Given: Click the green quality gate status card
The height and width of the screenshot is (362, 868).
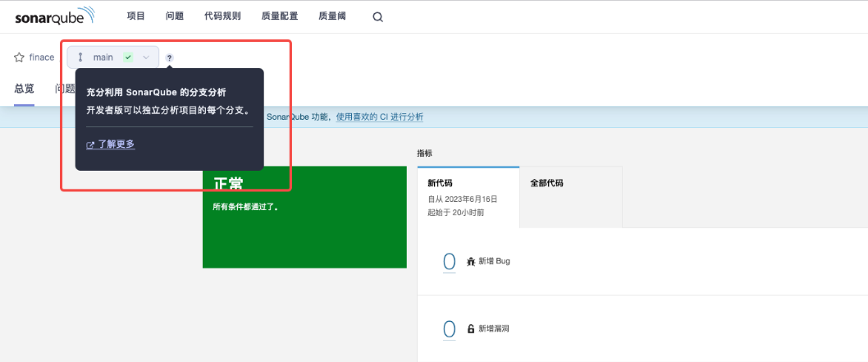Looking at the screenshot, I should [304, 217].
